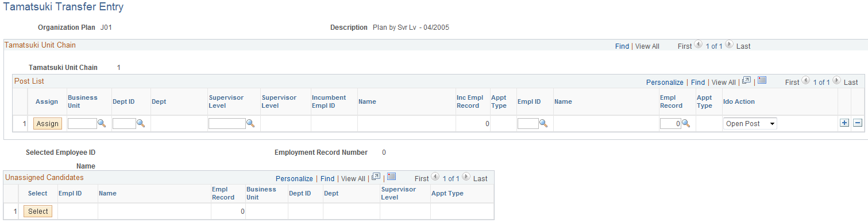The height and width of the screenshot is (223, 868).
Task: Open Post List grid in new window icon
Action: point(746,81)
